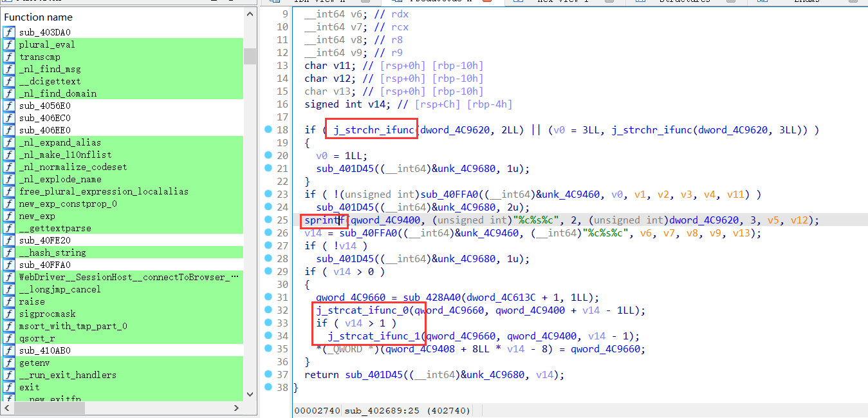Select _nl_find_domain in functions list
This screenshot has width=868, height=418.
click(x=122, y=93)
